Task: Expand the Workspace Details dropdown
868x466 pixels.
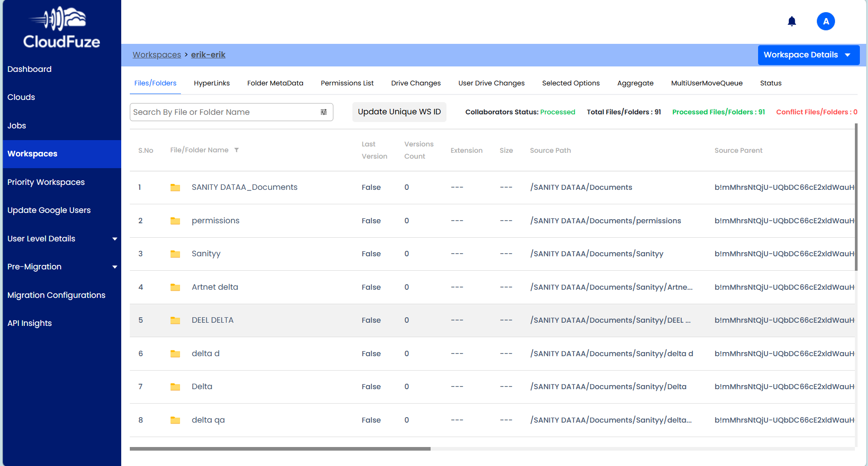Action: (808, 55)
